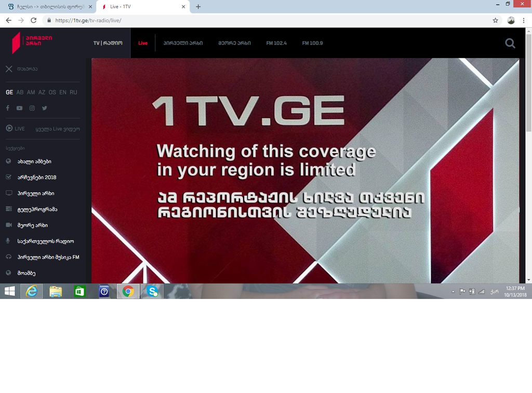Select the FM 102.4 tab
The width and height of the screenshot is (532, 393).
(x=276, y=43)
